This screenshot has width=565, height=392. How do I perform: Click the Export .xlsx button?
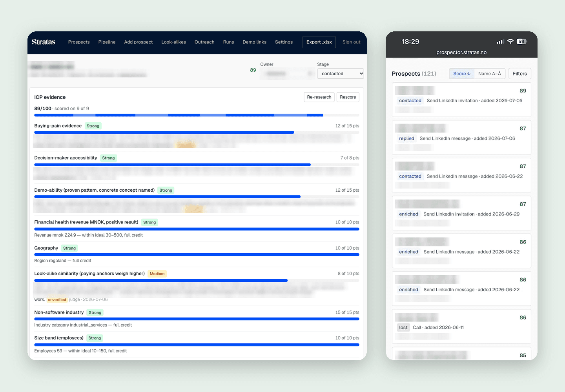click(319, 42)
